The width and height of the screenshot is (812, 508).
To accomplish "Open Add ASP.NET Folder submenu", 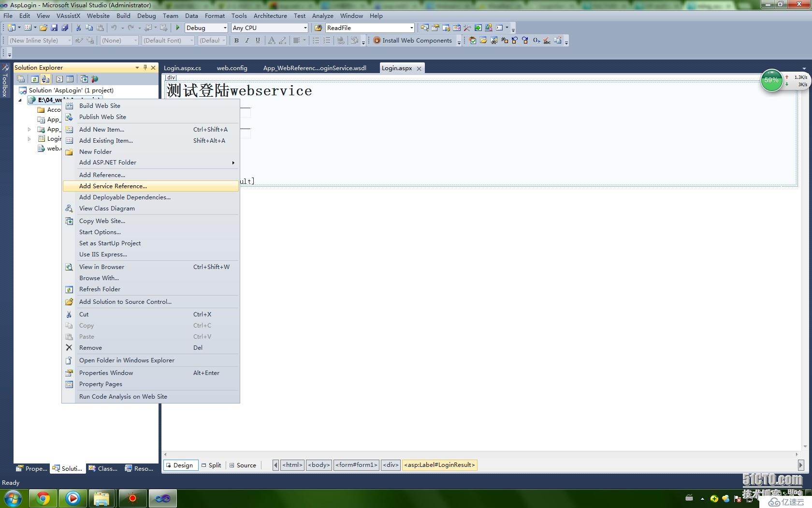I will coord(151,163).
